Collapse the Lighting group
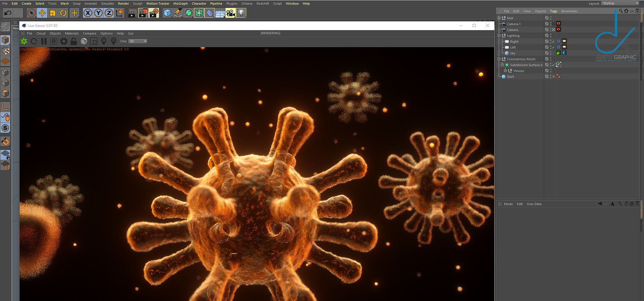This screenshot has width=644, height=301. click(499, 36)
